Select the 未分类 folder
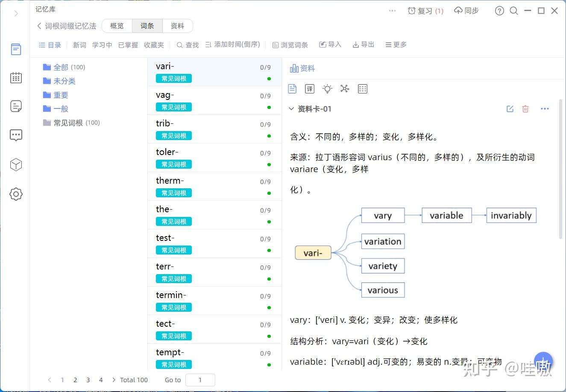 click(59, 81)
